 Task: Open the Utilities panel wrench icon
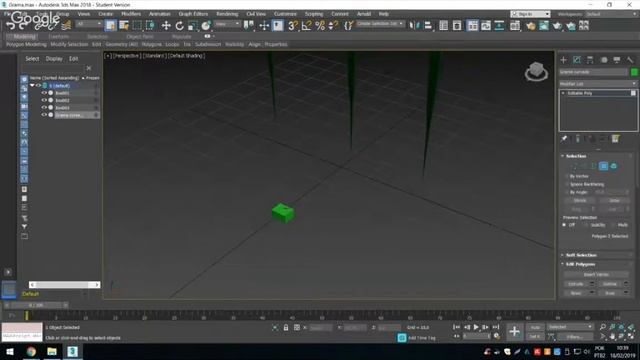[630, 60]
